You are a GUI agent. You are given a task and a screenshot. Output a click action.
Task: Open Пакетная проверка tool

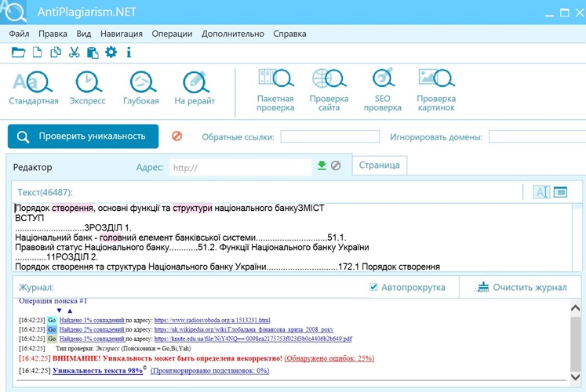point(275,90)
